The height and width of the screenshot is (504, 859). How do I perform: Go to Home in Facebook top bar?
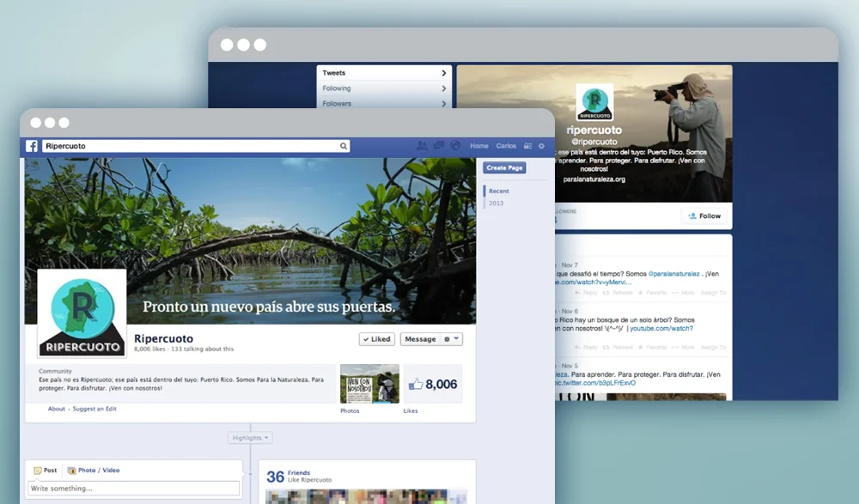[x=478, y=146]
